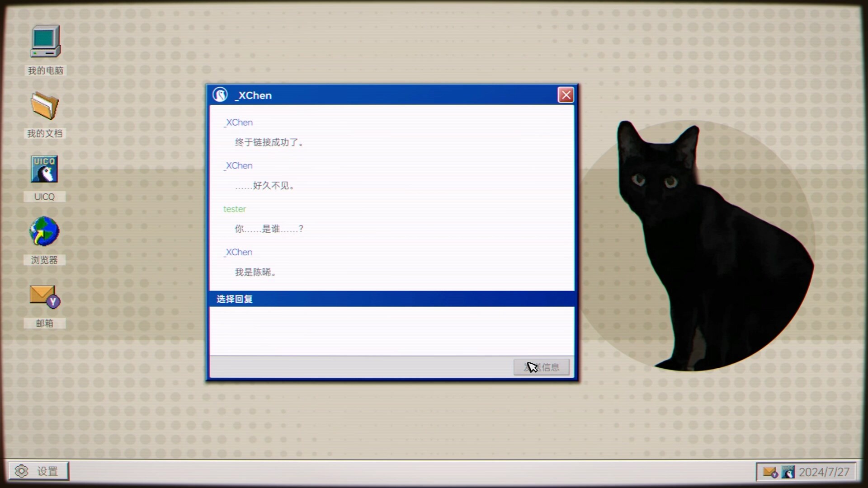This screenshot has height=488, width=868.
Task: Open the 我的文档 folder icon
Action: coord(44,106)
